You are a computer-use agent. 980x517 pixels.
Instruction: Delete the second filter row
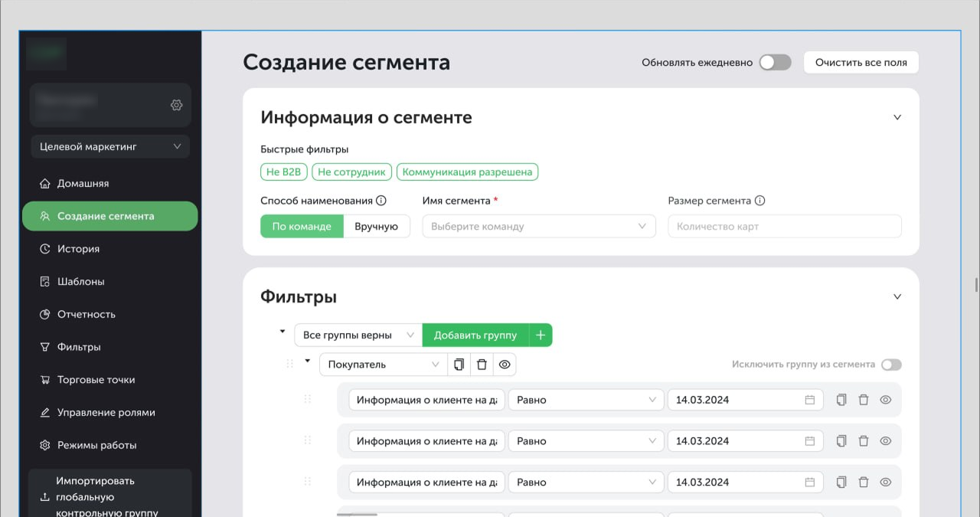[864, 441]
